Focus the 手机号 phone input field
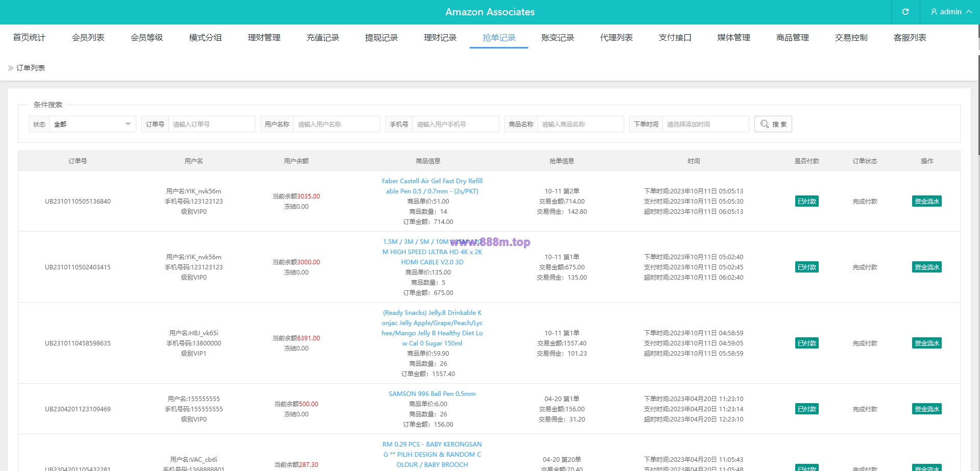Screen dimensions: 980x471 coord(455,124)
